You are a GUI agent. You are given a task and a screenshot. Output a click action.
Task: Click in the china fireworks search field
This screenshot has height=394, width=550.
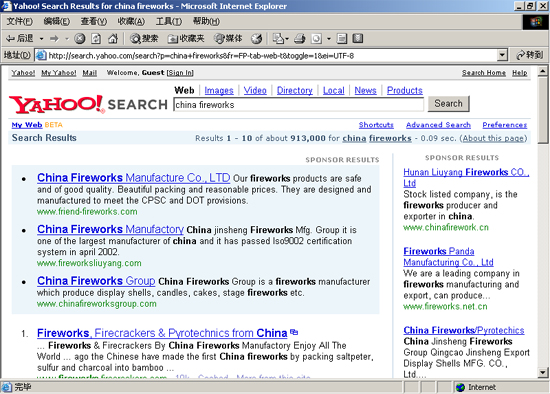tap(299, 105)
